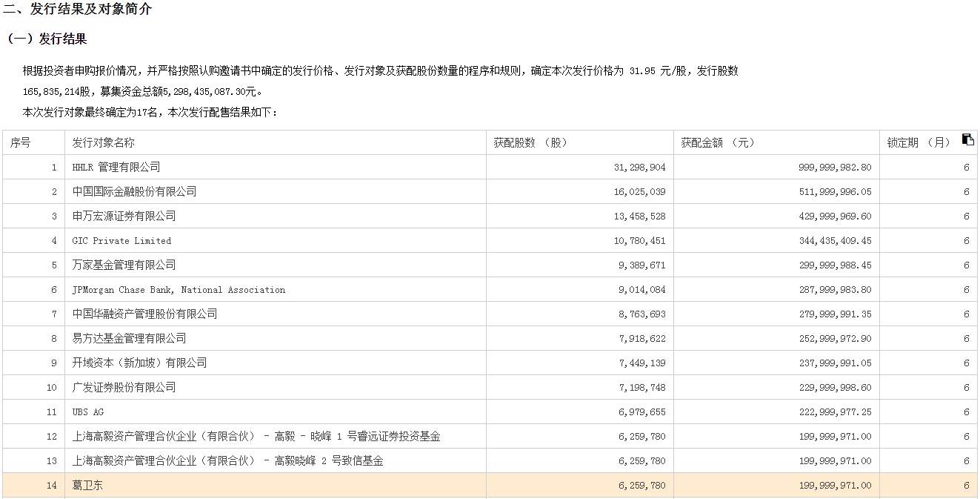Select the 开域资本（新加坡）有限公司 cell
This screenshot has height=499, width=980.
pos(276,363)
